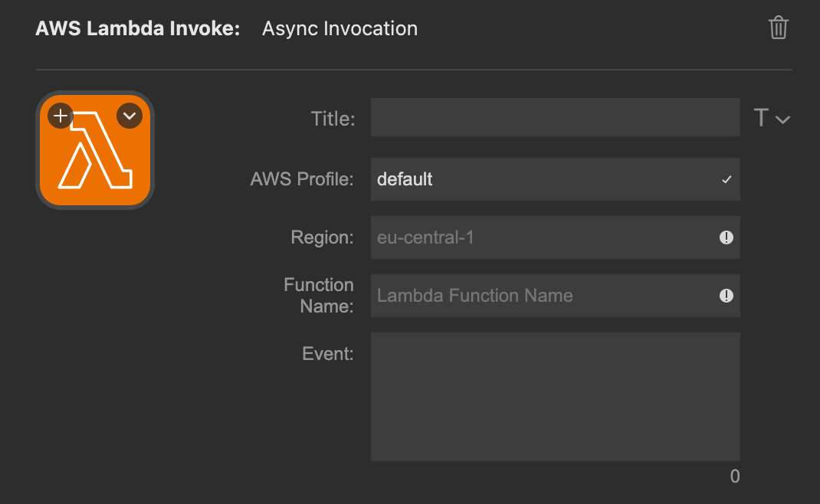Click the Event character count 0
The width and height of the screenshot is (820, 504).
click(x=735, y=476)
